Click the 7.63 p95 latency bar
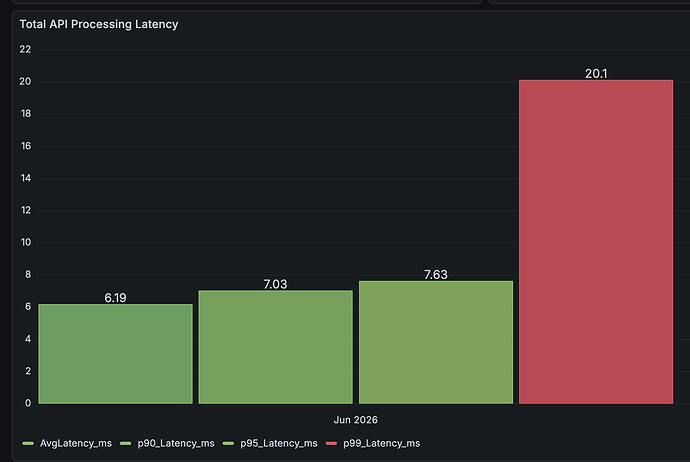This screenshot has height=462, width=690. [436, 342]
